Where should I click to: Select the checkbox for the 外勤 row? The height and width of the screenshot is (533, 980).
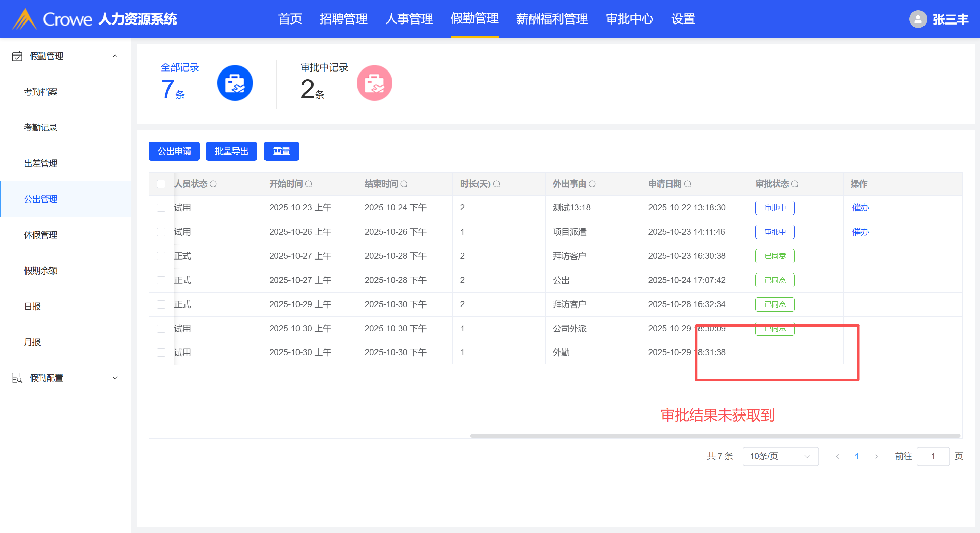[x=161, y=352]
